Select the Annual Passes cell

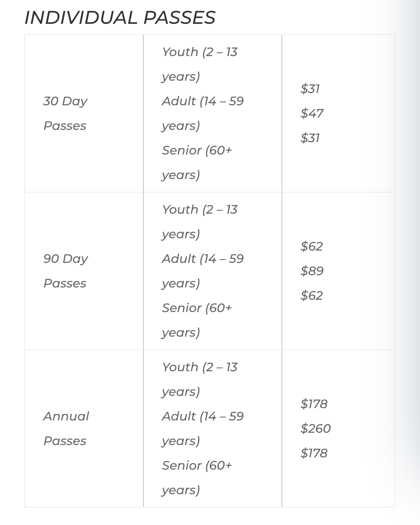coord(84,429)
